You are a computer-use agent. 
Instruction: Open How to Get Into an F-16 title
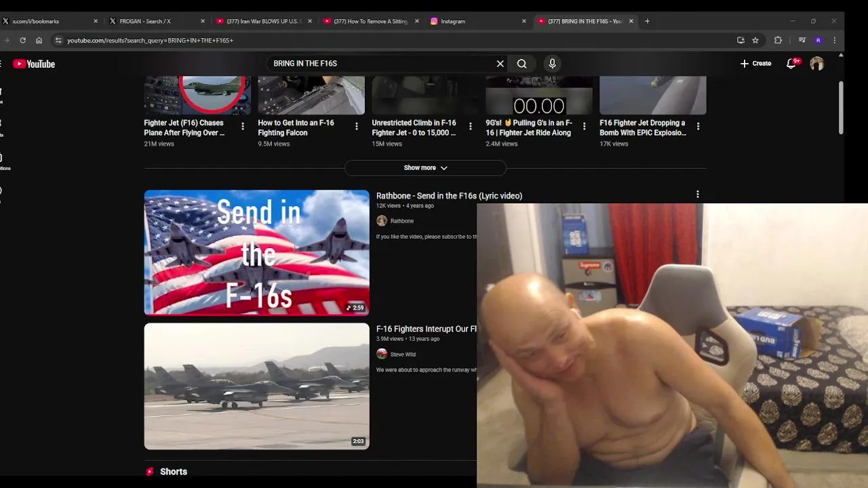point(296,128)
